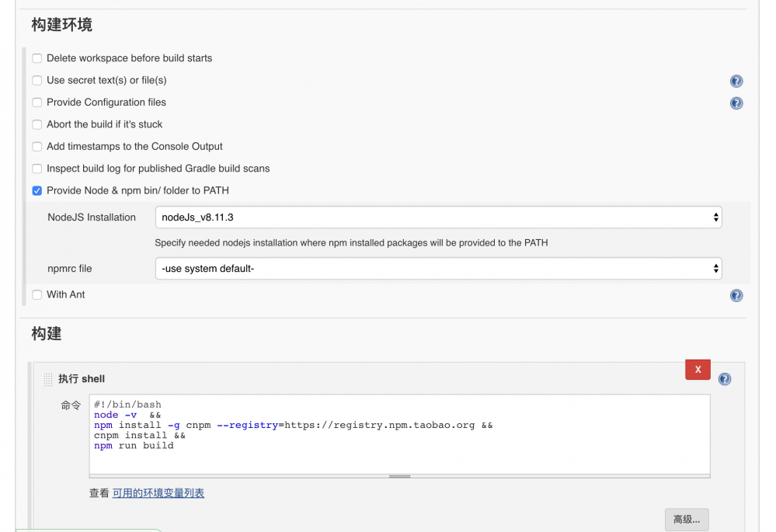Disable Provide Node & npm bin/ folder to PATH
The height and width of the screenshot is (532, 776).
(37, 190)
